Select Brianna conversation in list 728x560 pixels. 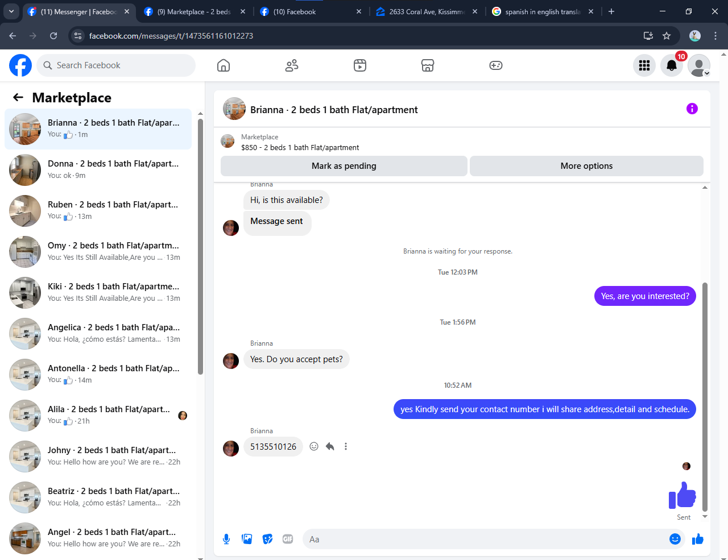click(98, 129)
